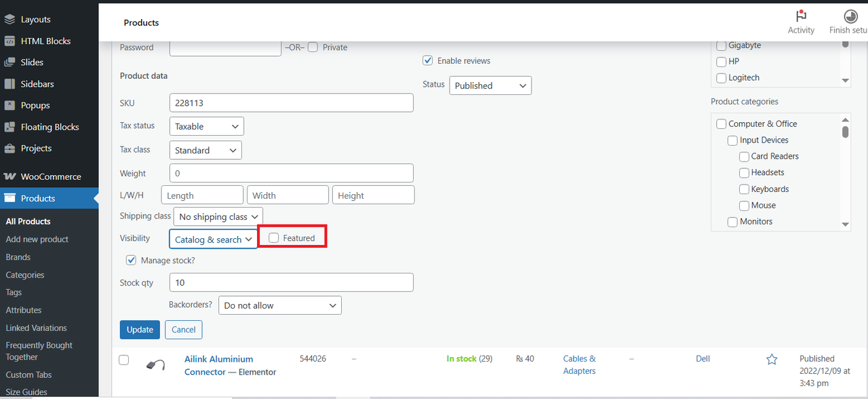The image size is (868, 399).
Task: Open Custom Tabs submenu item
Action: pos(29,375)
